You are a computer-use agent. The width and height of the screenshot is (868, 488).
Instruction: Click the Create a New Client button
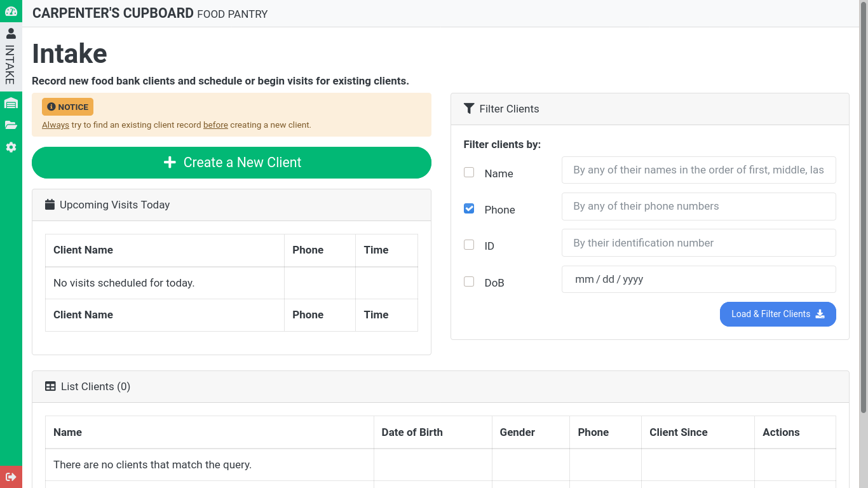coord(231,163)
